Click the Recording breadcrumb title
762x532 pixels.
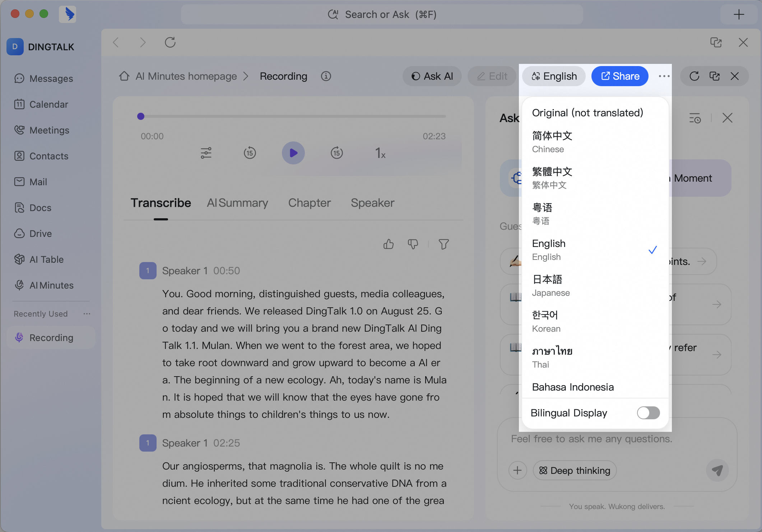284,76
